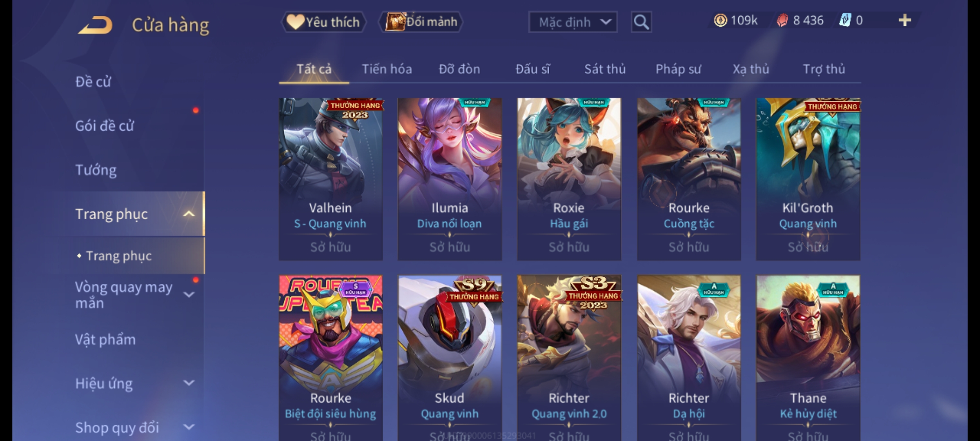This screenshot has height=441, width=980.
Task: Switch to the Tiến hóa tab
Action: pos(387,69)
